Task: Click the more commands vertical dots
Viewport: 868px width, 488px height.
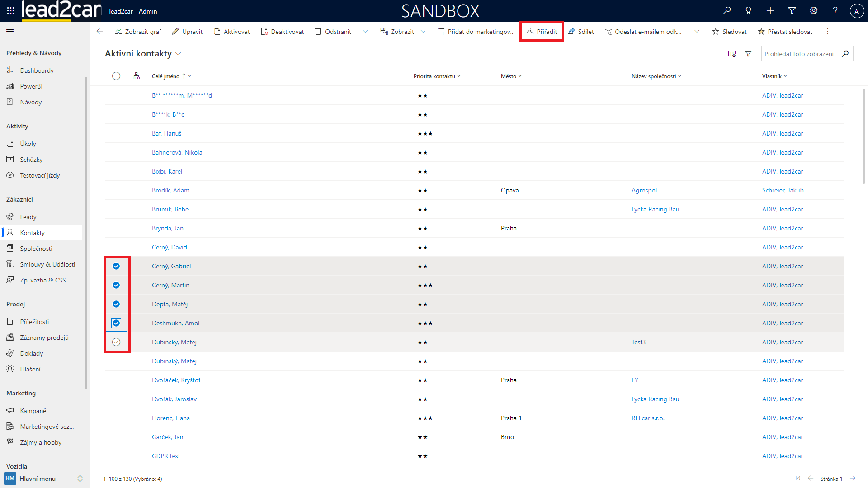Action: [x=827, y=31]
